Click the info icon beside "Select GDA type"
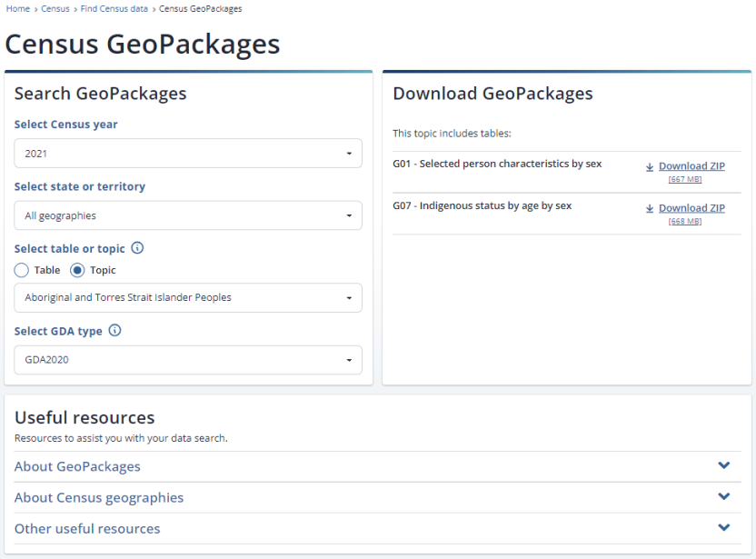Image resolution: width=756 pixels, height=559 pixels. pos(114,331)
